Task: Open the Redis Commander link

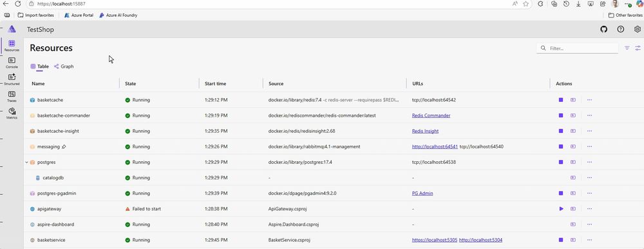Action: pos(431,115)
